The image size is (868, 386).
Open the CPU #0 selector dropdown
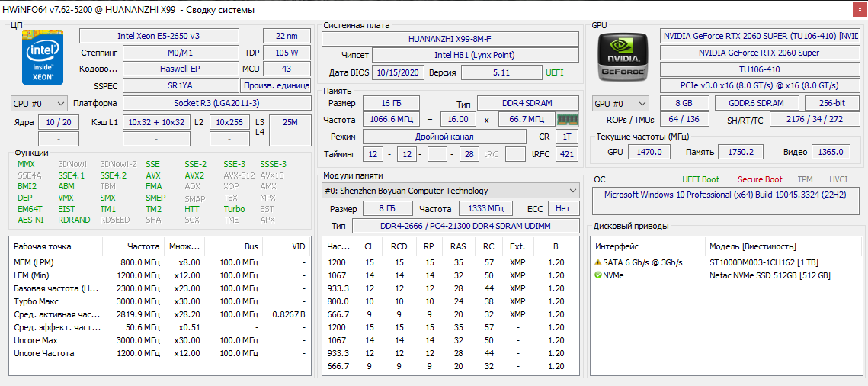[x=39, y=103]
